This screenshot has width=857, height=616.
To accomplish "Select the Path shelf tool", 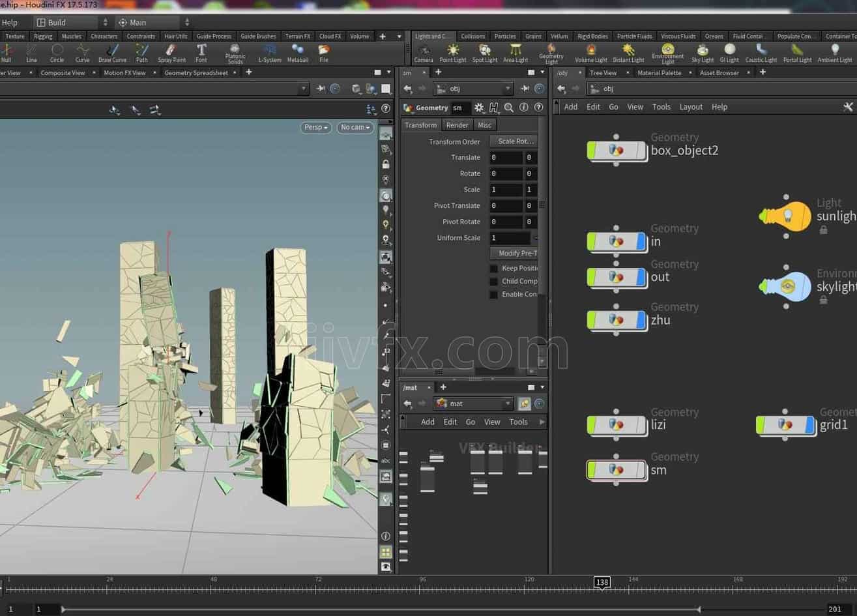I will [x=141, y=53].
